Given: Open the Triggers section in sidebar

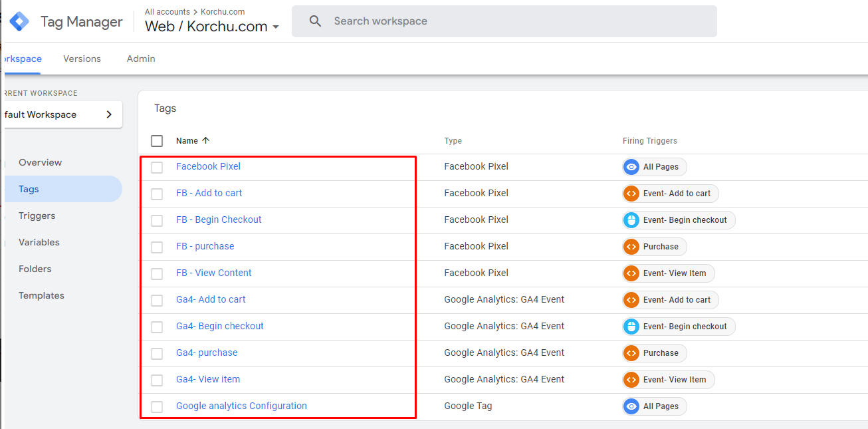Looking at the screenshot, I should [x=37, y=215].
